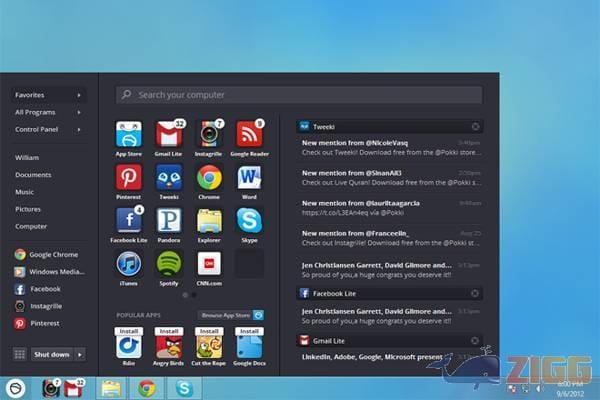
Task: Expand the All Programs submenu
Action: (x=48, y=113)
